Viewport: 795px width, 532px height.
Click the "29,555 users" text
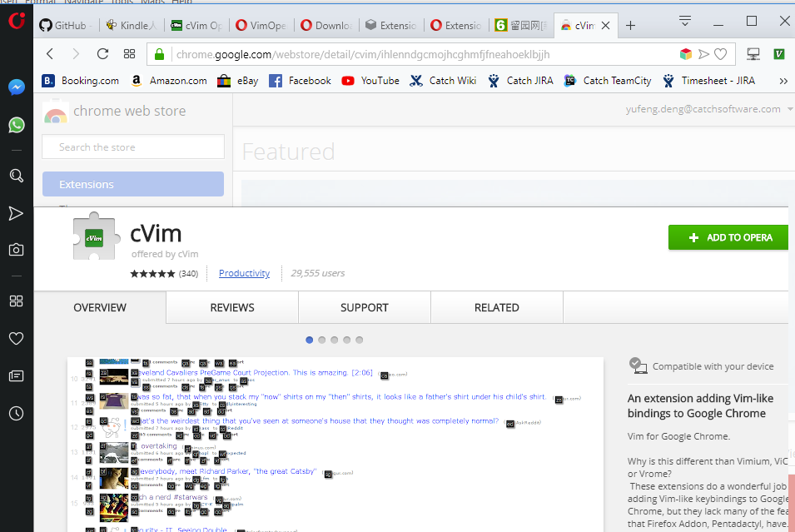tap(317, 273)
